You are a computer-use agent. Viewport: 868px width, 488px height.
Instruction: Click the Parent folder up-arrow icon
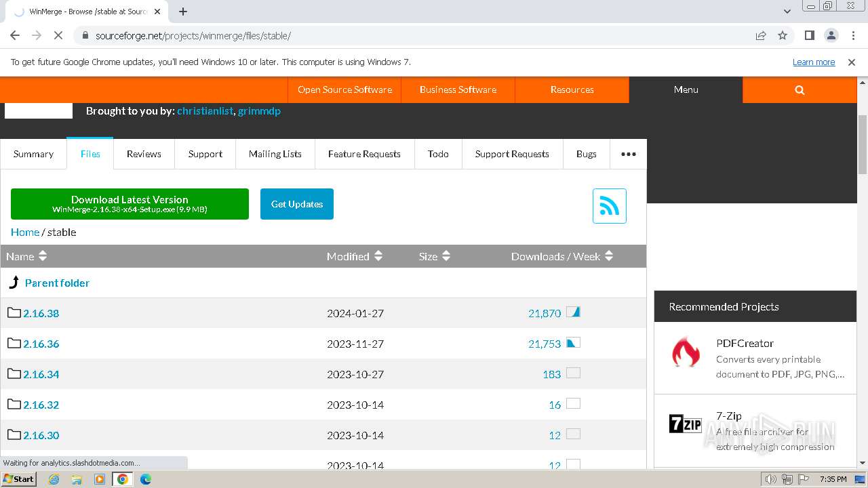[x=14, y=283]
